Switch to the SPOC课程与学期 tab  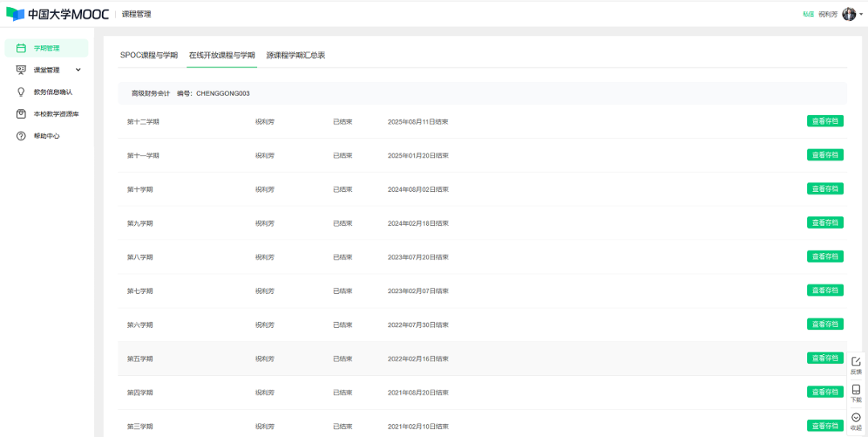click(x=149, y=55)
